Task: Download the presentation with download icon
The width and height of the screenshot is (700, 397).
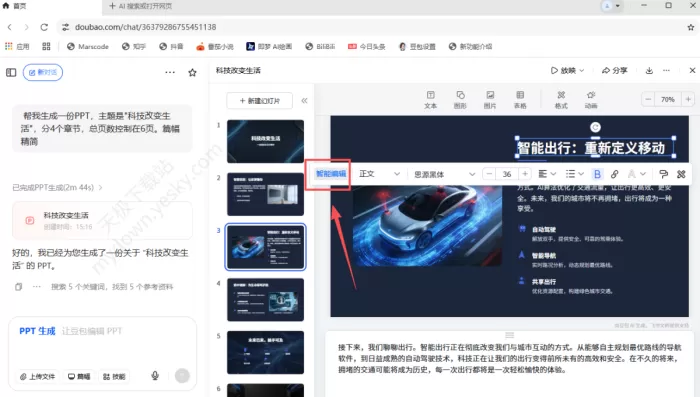Action: point(649,71)
